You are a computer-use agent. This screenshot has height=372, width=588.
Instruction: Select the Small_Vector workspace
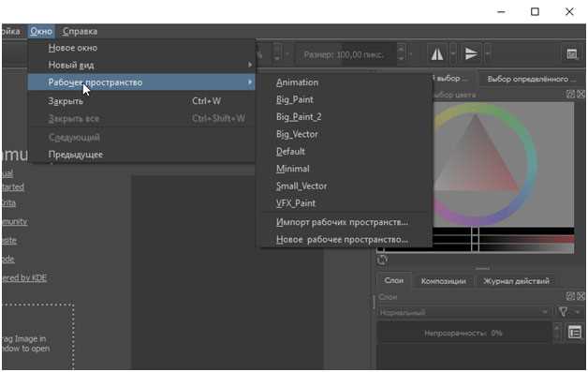(x=345, y=186)
